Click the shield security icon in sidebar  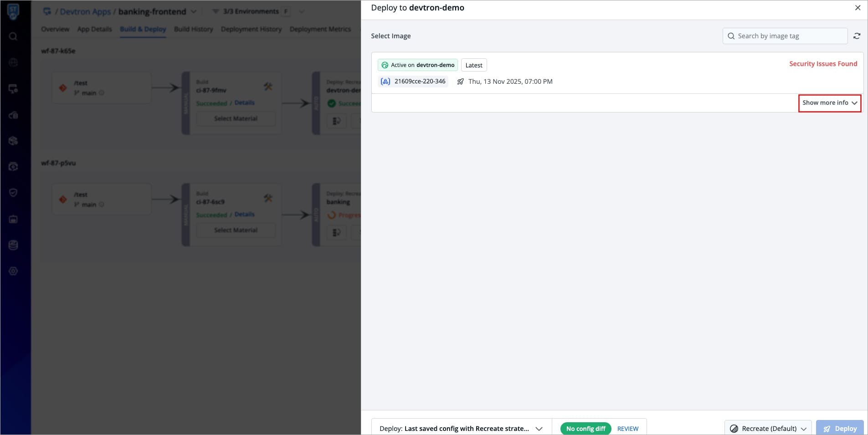[13, 193]
